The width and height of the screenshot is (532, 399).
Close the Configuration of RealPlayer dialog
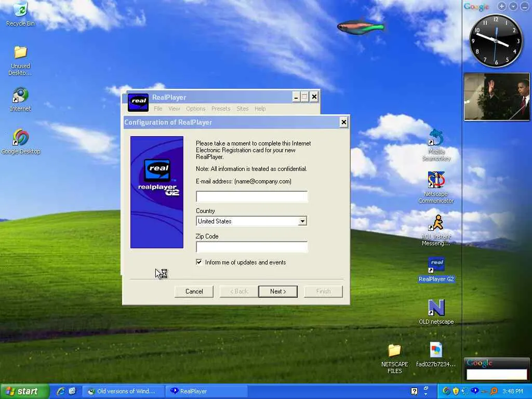(344, 122)
